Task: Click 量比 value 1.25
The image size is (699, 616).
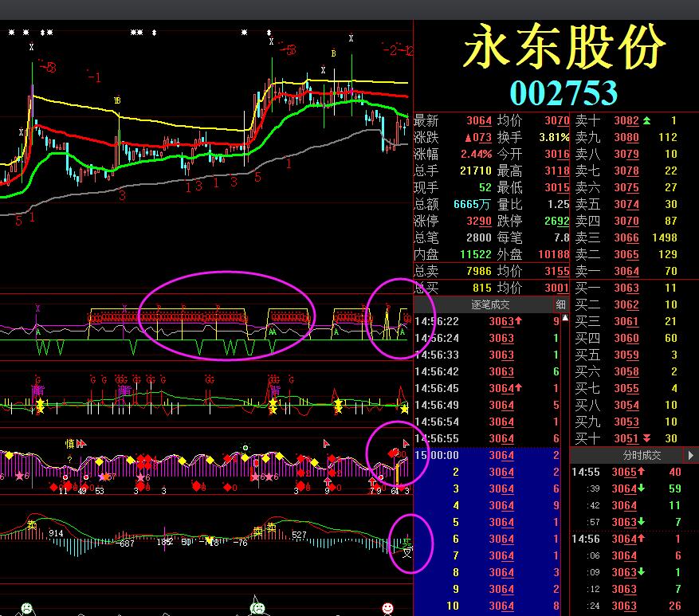Action: (559, 204)
